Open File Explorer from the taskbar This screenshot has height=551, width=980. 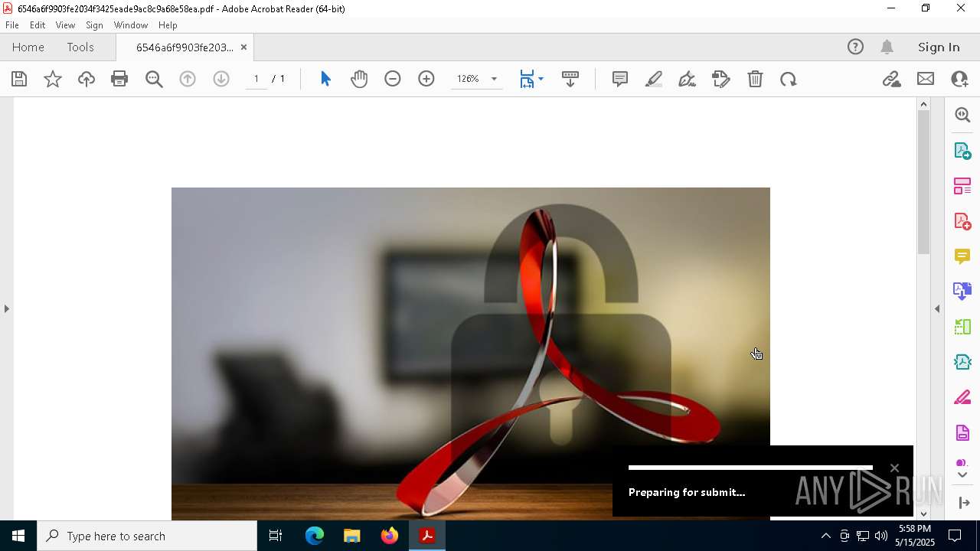tap(352, 536)
